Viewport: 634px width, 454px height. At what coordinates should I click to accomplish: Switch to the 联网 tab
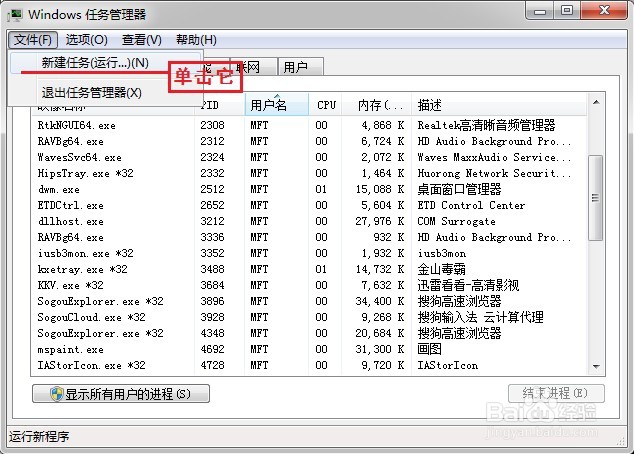pyautogui.click(x=253, y=67)
